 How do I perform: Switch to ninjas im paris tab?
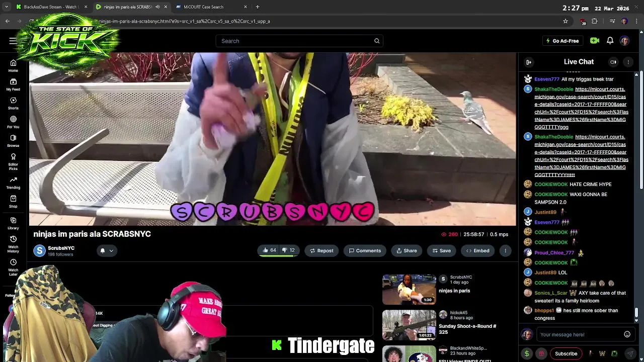pos(130,7)
